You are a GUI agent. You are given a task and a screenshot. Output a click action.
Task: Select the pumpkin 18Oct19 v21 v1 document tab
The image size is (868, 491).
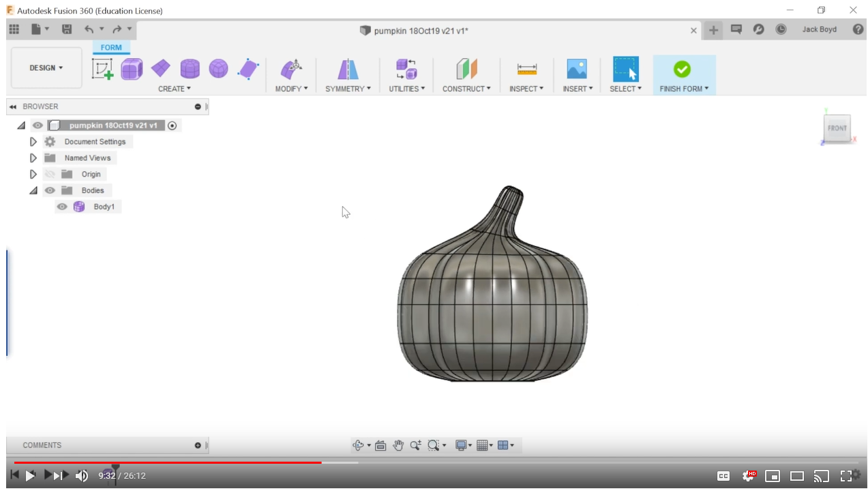tap(414, 31)
